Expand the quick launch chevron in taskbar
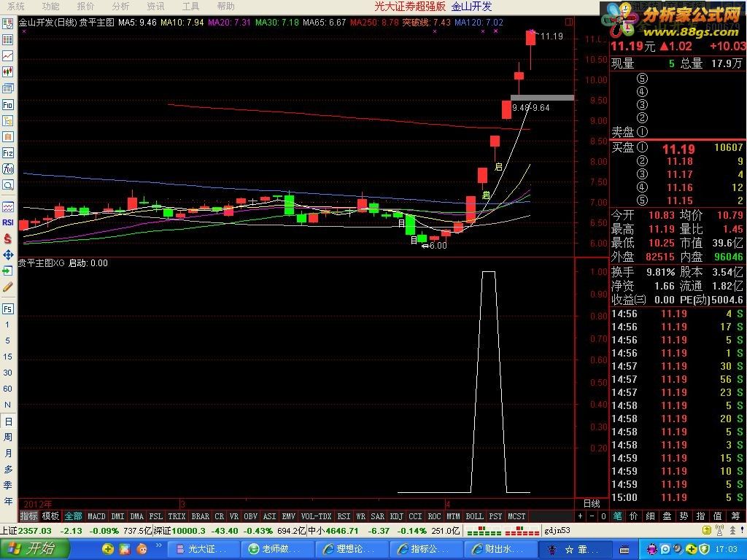Viewport: 747px width, 560px height. (159, 545)
